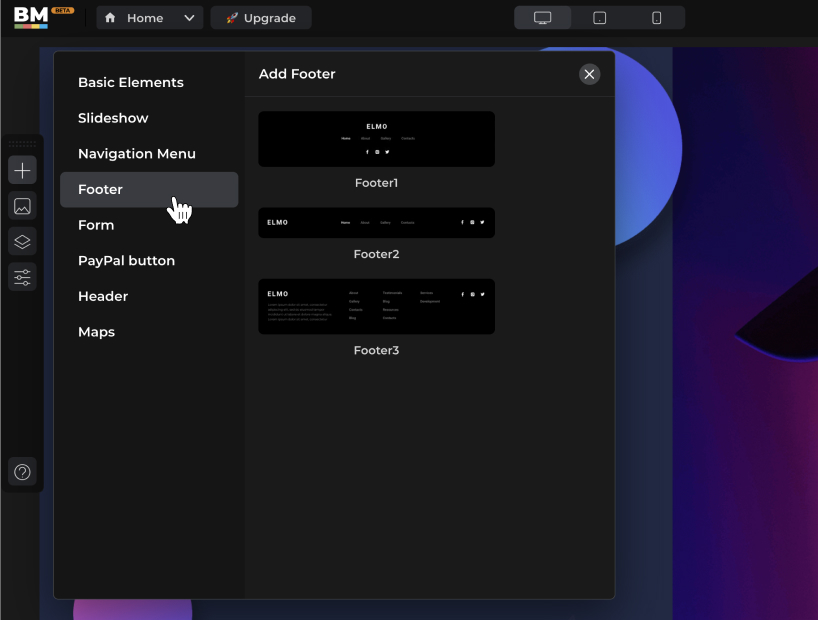Click the Upgrade button
The image size is (818, 620).
(x=260, y=17)
